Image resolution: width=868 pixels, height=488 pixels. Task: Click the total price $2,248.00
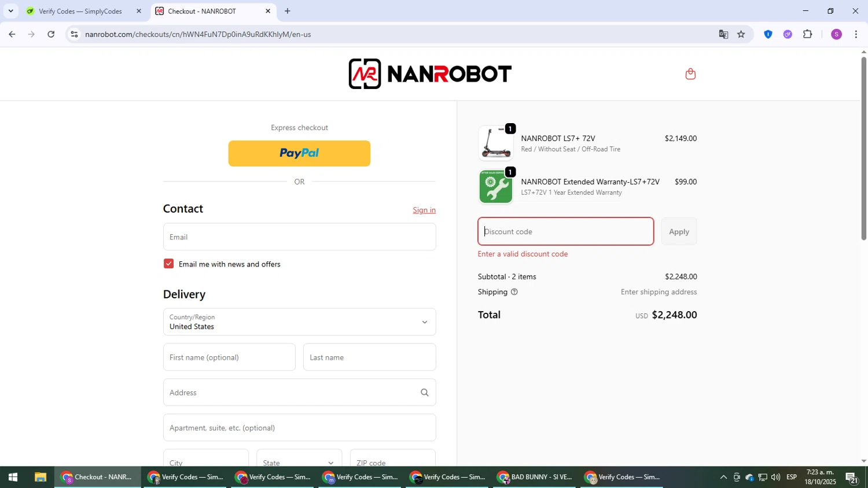[674, 315]
